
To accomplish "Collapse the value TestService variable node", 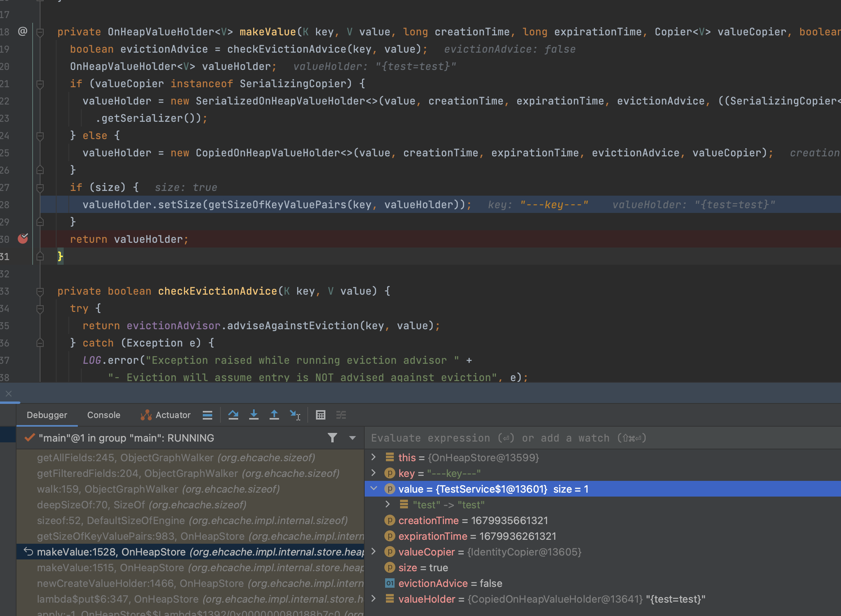I will click(374, 489).
